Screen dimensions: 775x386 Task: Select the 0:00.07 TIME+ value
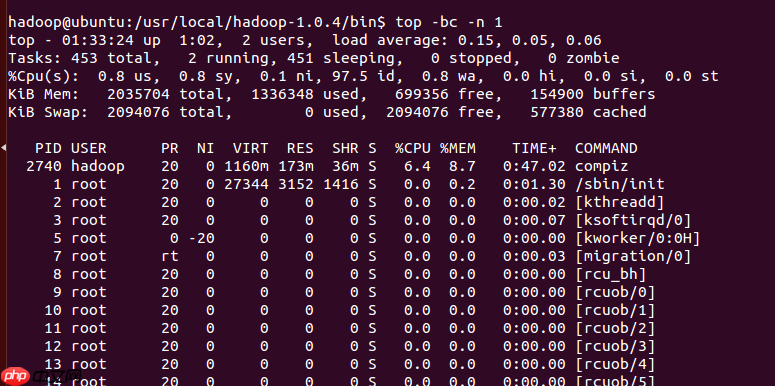click(534, 220)
